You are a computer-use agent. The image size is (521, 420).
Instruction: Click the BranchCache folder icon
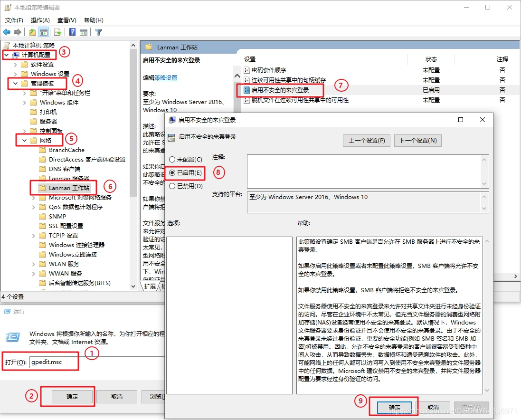(x=42, y=150)
